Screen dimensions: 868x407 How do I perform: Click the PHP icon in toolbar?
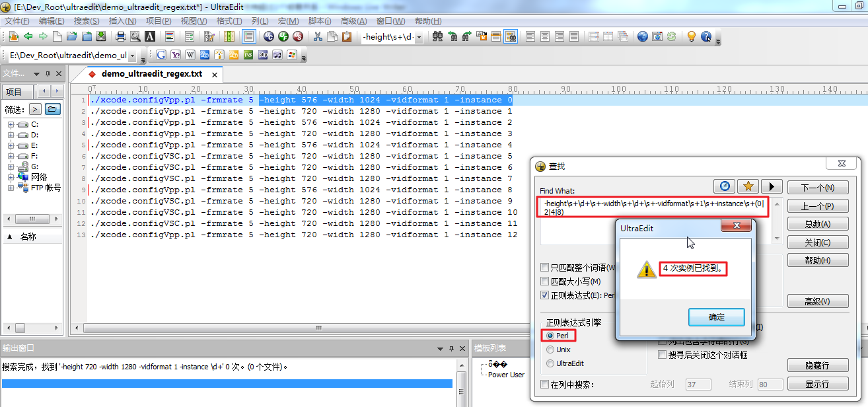263,55
